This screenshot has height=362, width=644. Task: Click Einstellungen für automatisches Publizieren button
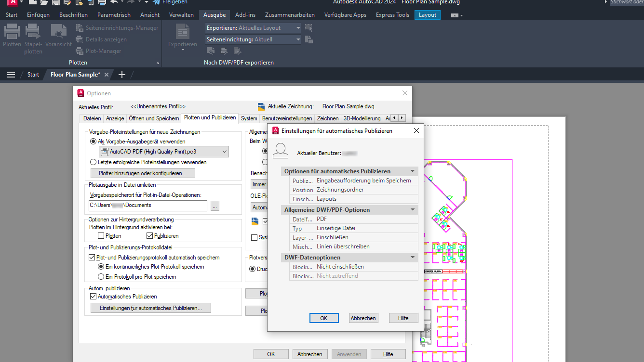click(x=150, y=308)
